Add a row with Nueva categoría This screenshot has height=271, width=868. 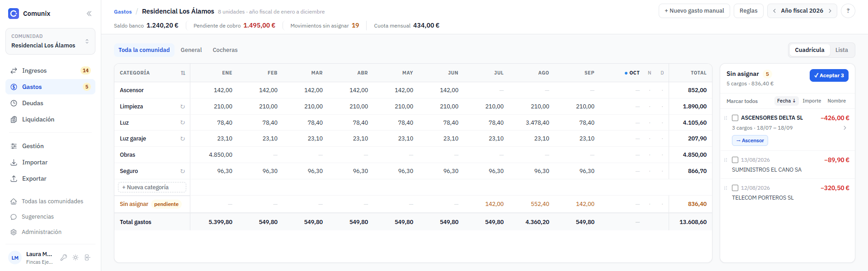click(152, 187)
